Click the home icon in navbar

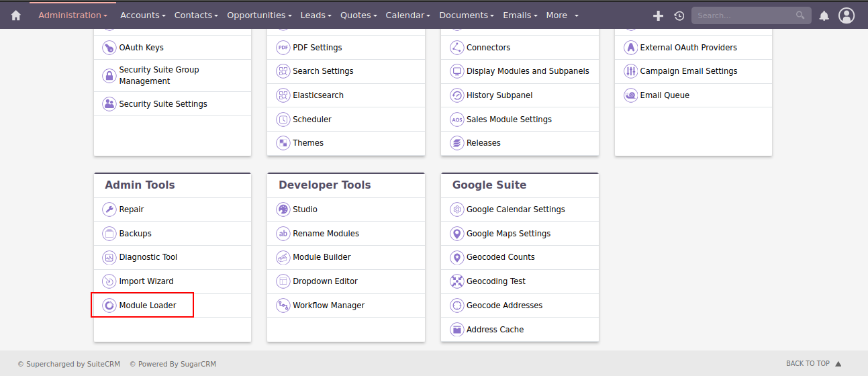point(16,15)
